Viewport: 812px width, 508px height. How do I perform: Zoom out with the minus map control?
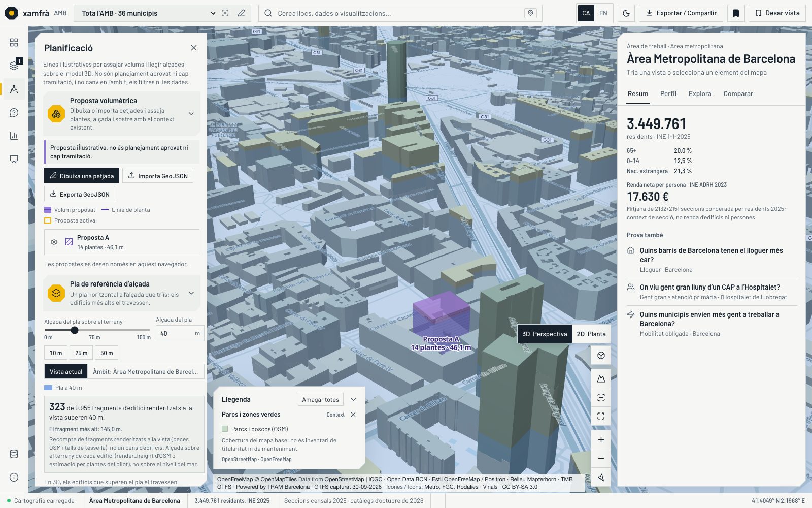coord(601,458)
